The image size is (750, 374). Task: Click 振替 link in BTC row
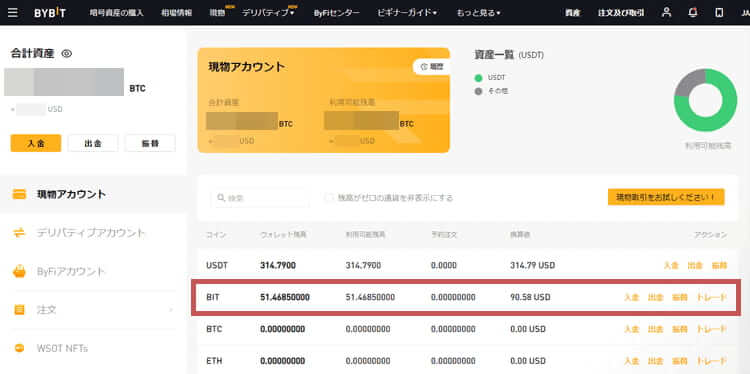tap(680, 329)
